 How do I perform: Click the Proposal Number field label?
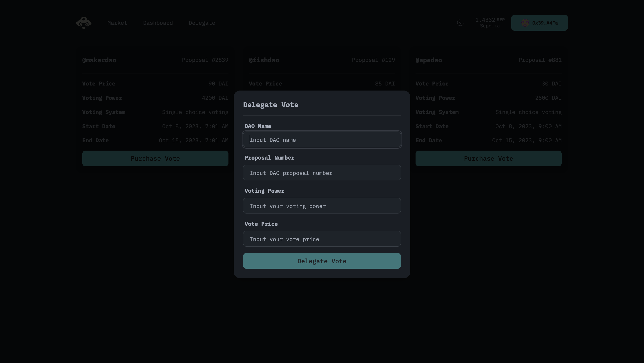click(x=269, y=158)
